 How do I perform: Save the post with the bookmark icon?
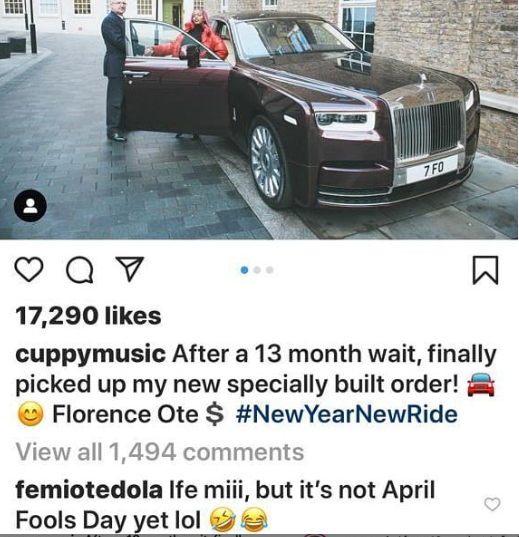485,270
